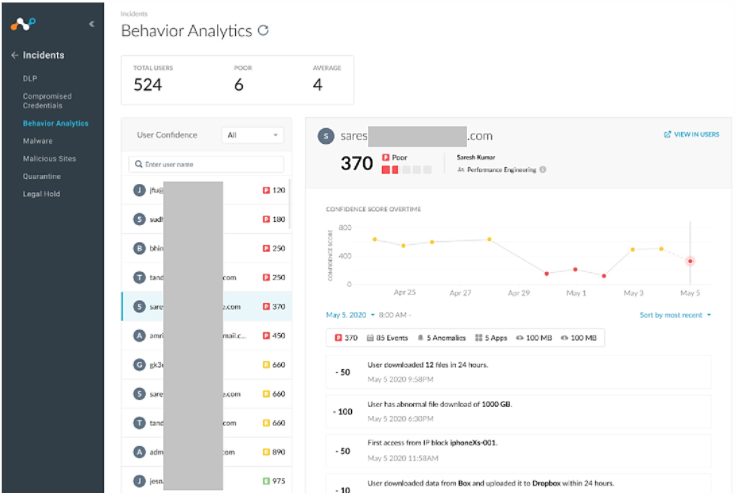Click the Enter user name search field

[x=206, y=164]
